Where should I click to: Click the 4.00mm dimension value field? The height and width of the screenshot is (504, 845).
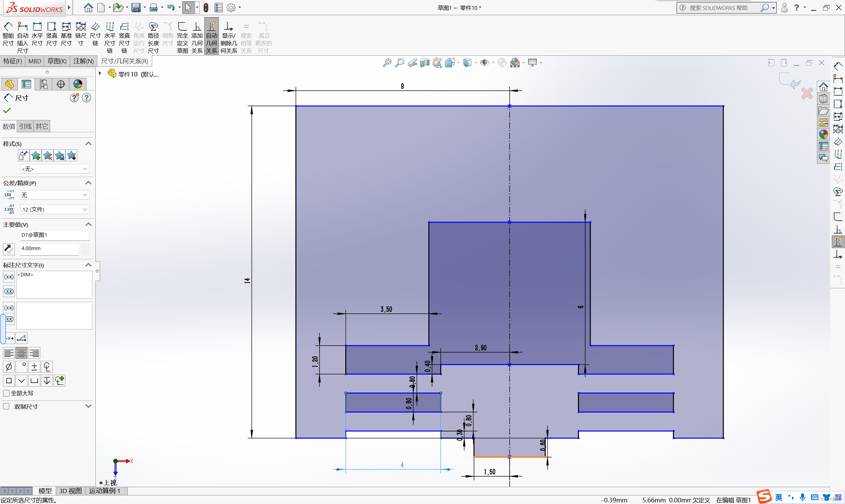click(x=49, y=248)
